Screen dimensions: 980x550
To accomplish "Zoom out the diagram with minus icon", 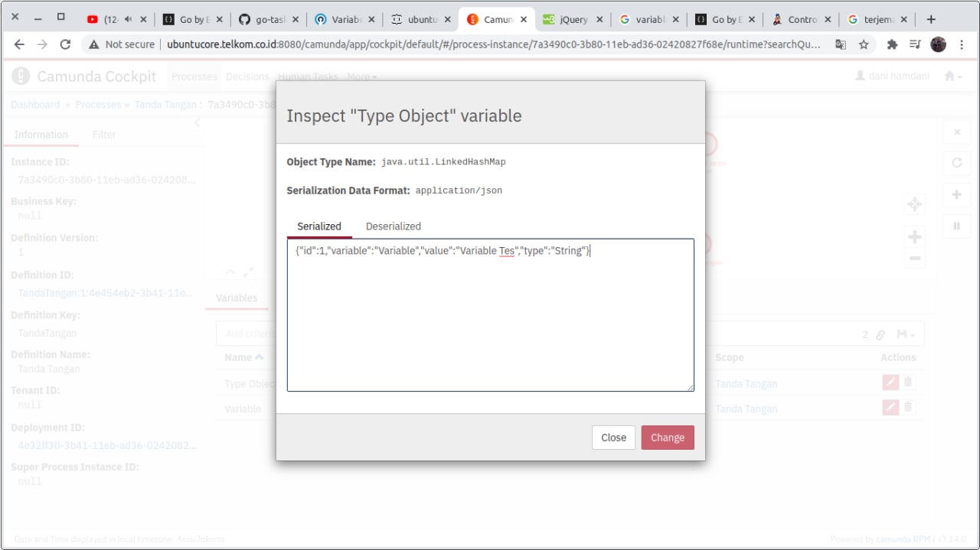I will [914, 259].
